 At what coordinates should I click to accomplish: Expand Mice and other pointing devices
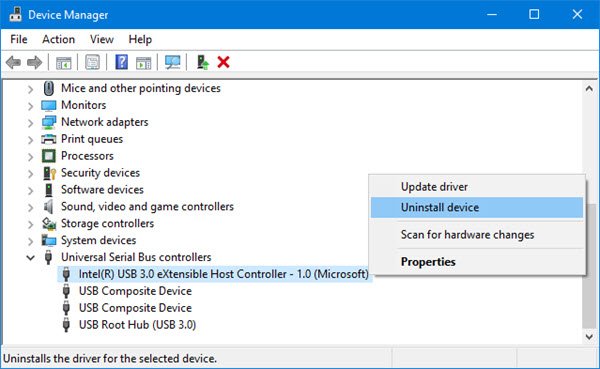pyautogui.click(x=30, y=89)
